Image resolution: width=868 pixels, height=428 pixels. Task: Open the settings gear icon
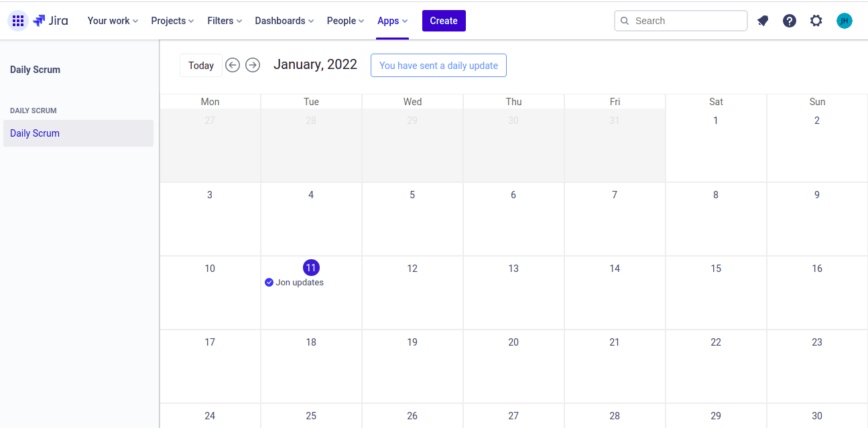click(816, 21)
